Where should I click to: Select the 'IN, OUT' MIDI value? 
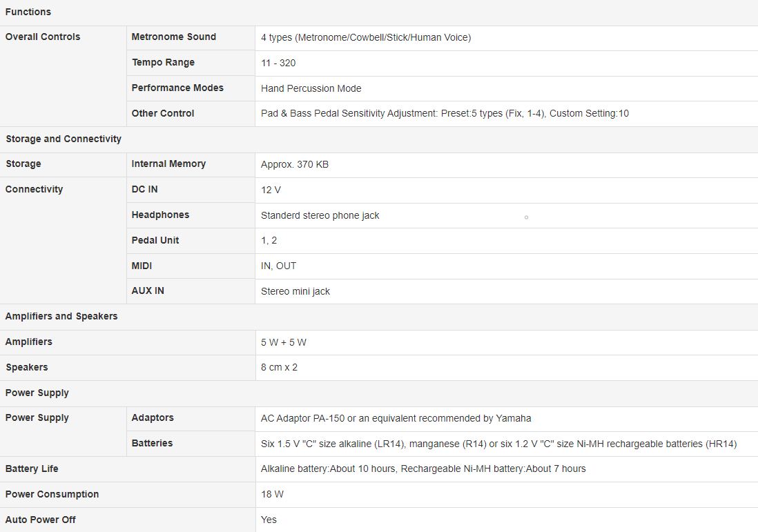coord(278,266)
